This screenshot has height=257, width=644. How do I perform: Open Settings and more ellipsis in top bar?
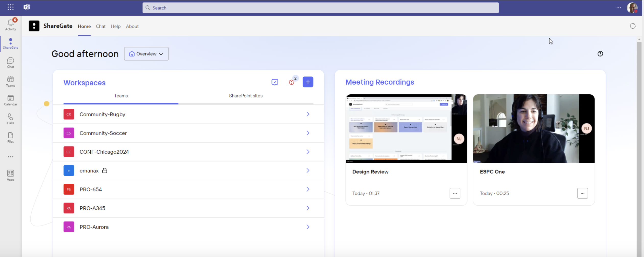[x=619, y=8]
